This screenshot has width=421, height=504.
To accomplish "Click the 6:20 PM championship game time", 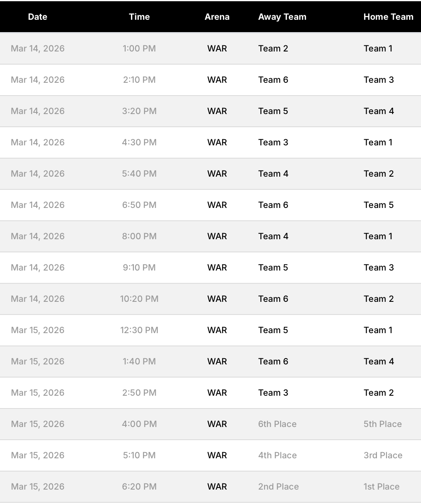I will click(139, 487).
